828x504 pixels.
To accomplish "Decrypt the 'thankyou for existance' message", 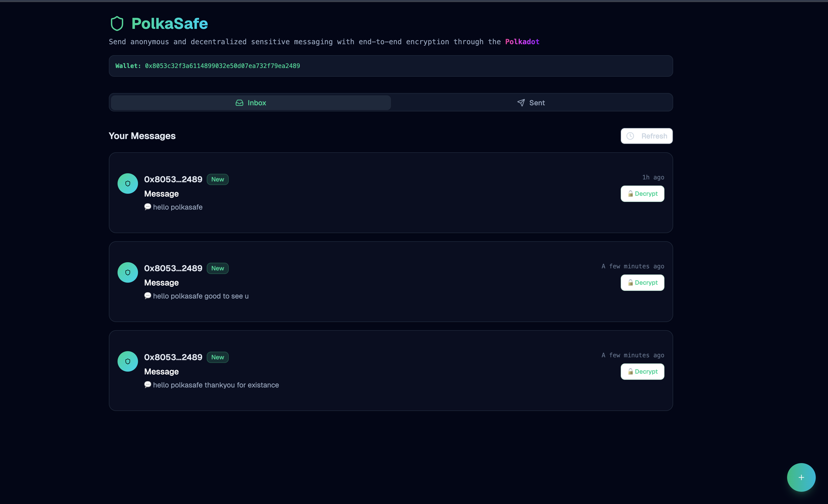I will 642,372.
